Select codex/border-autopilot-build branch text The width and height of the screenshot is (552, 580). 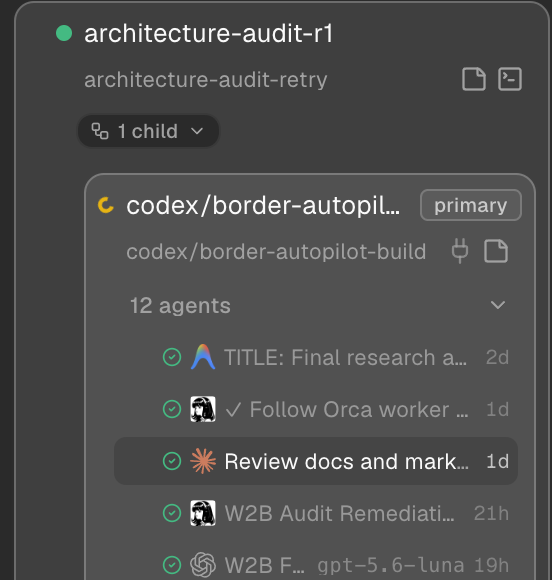(276, 252)
